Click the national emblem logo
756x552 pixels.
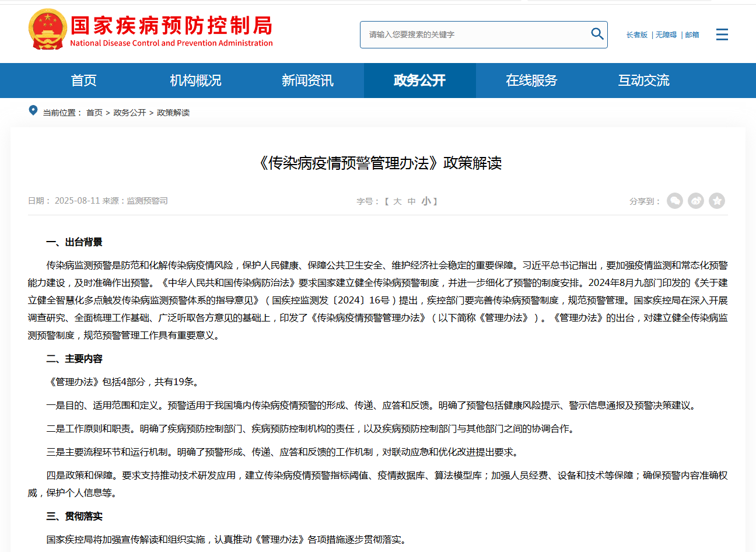47,29
